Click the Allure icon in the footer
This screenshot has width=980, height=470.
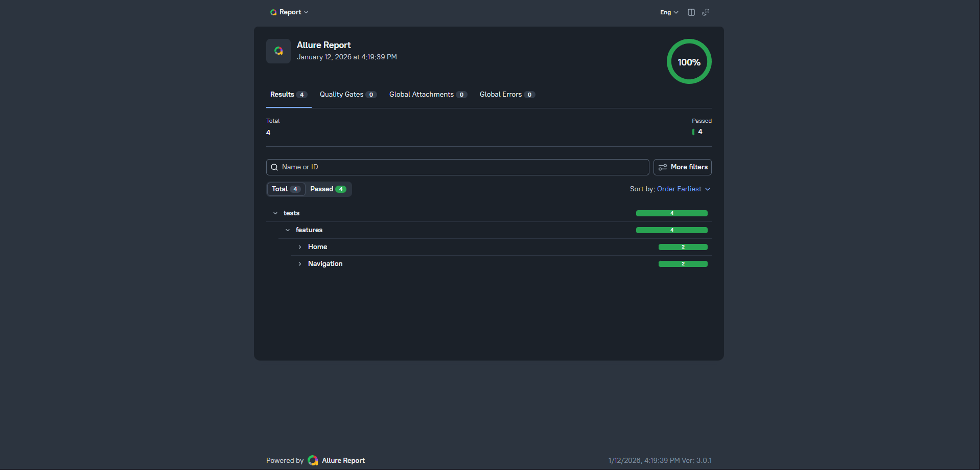pos(313,460)
